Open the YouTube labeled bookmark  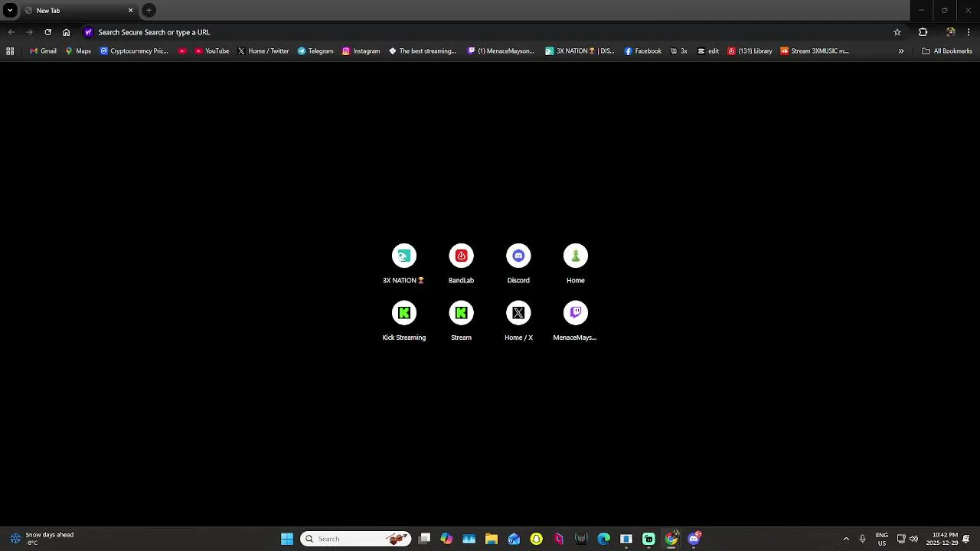coord(212,51)
